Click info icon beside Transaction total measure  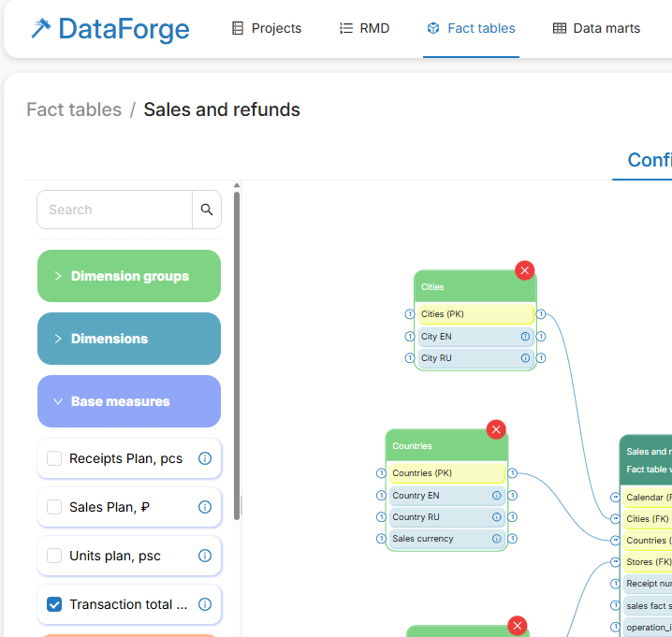pos(205,604)
